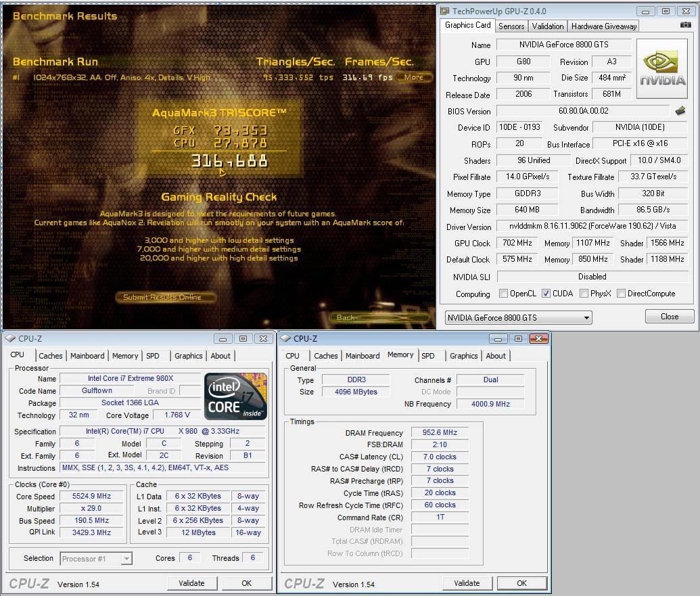Open SPD tab in right CPU-Z
The image size is (700, 596).
tap(427, 356)
